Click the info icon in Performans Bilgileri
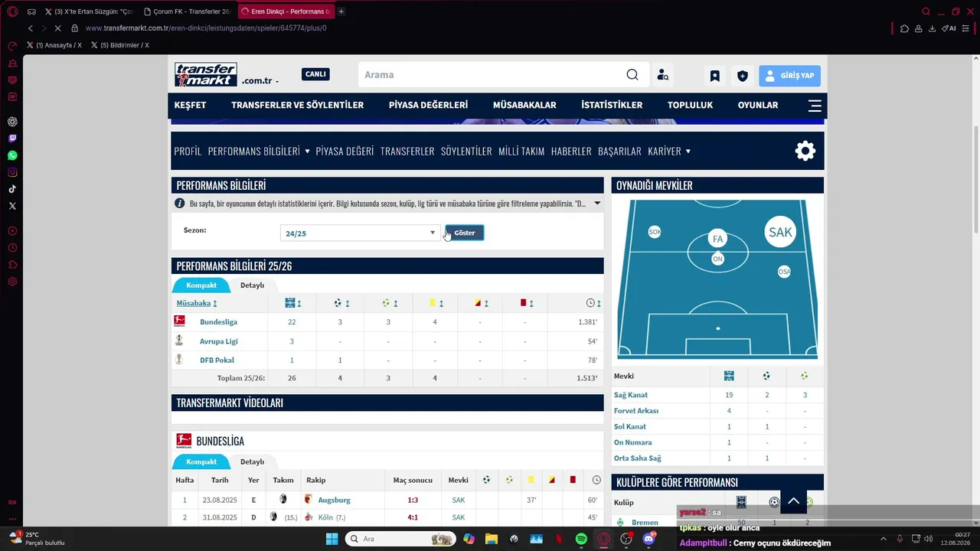The image size is (980, 551). (180, 204)
